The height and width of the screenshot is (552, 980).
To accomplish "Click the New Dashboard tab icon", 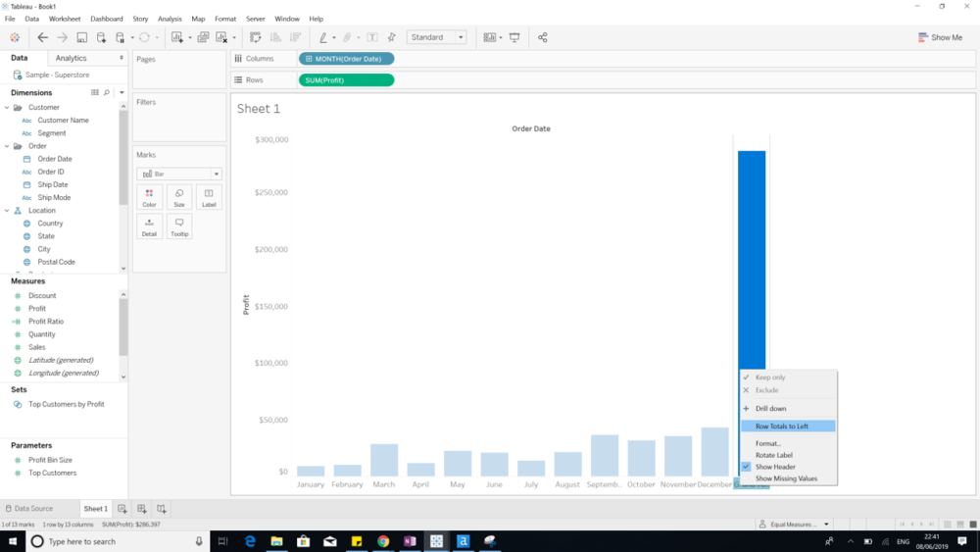I will [142, 509].
